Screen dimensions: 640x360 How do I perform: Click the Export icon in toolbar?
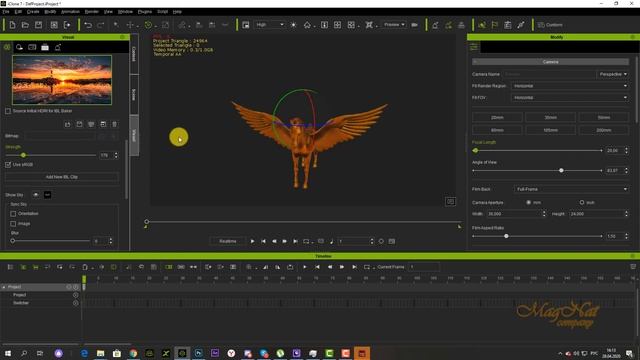pos(67,25)
